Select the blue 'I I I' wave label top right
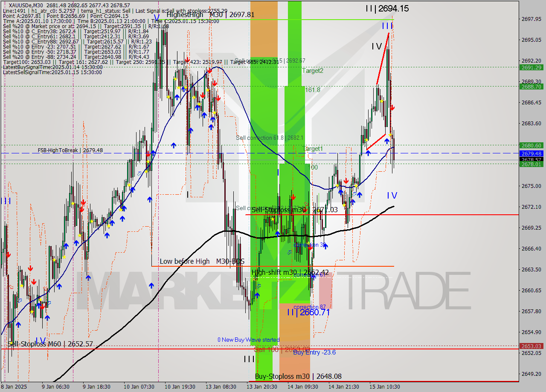Viewport: 546px width, 392px height. coord(387,26)
